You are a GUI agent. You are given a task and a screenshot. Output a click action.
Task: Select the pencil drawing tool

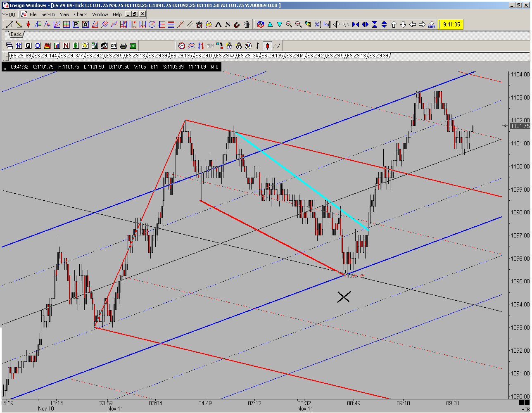19,24
